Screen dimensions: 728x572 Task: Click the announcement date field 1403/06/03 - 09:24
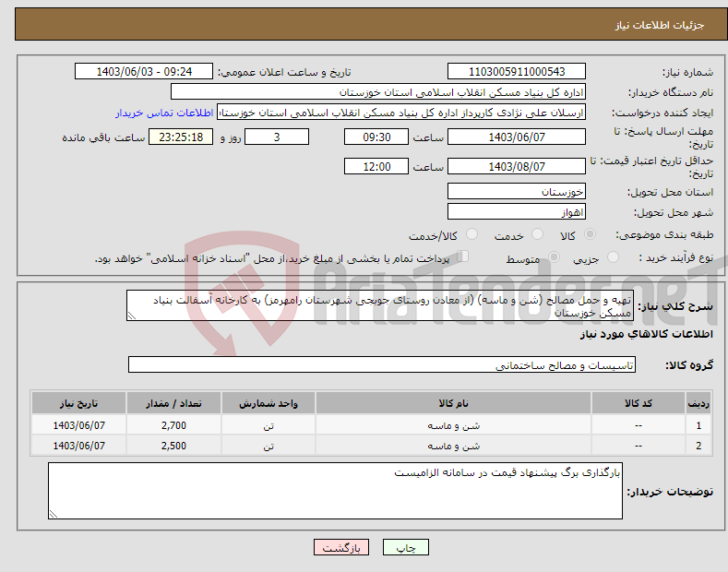pos(144,72)
